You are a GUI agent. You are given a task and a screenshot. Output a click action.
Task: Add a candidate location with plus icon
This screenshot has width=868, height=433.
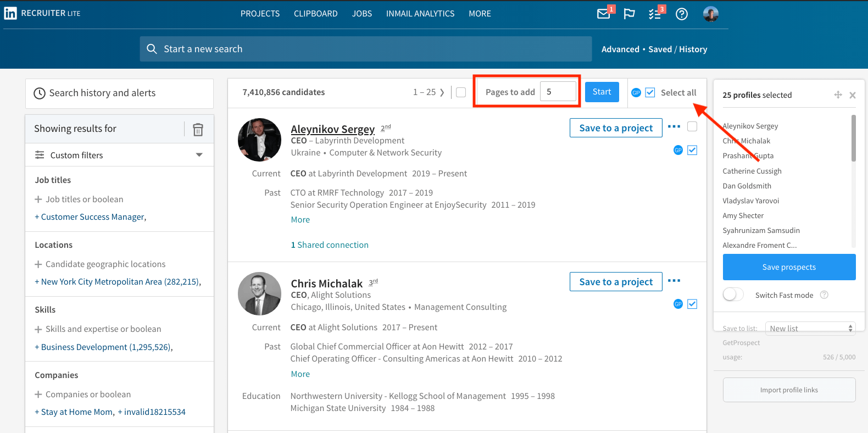coord(38,264)
